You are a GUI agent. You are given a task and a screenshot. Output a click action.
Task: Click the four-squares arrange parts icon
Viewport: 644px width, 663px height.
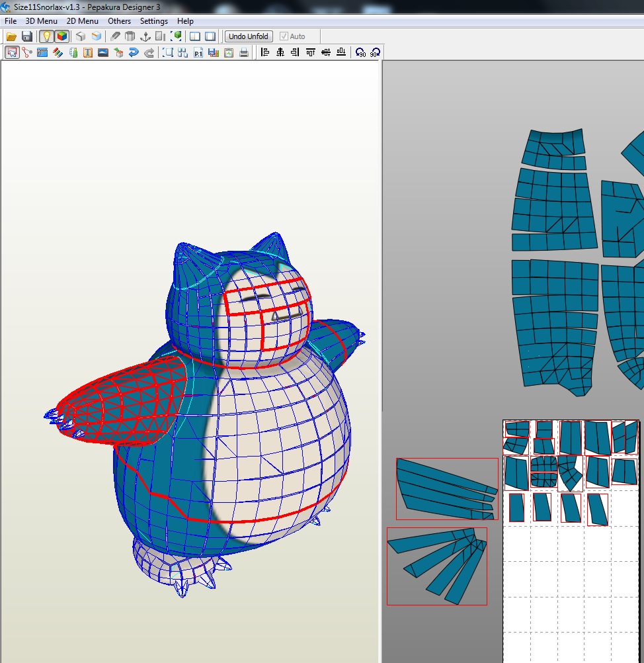[x=183, y=52]
